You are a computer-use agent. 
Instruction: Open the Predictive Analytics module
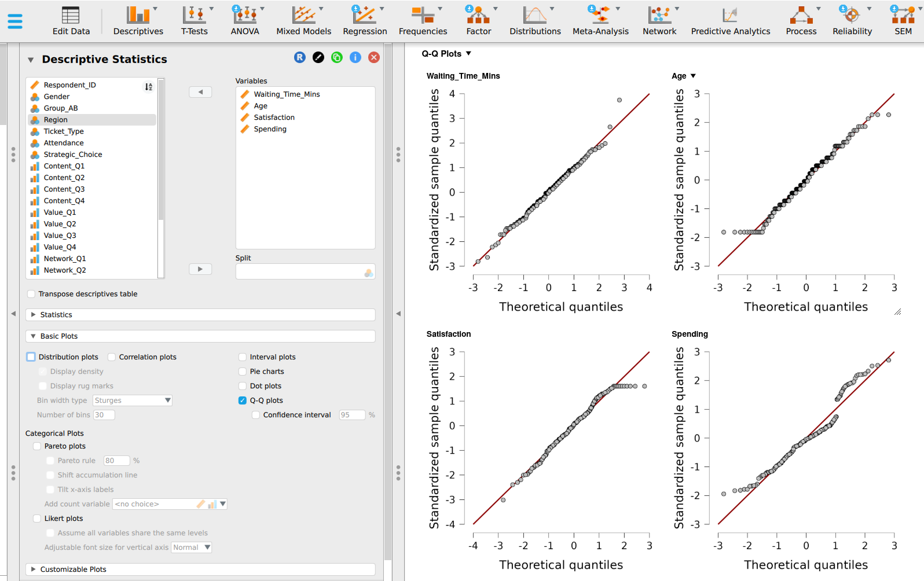coord(731,21)
